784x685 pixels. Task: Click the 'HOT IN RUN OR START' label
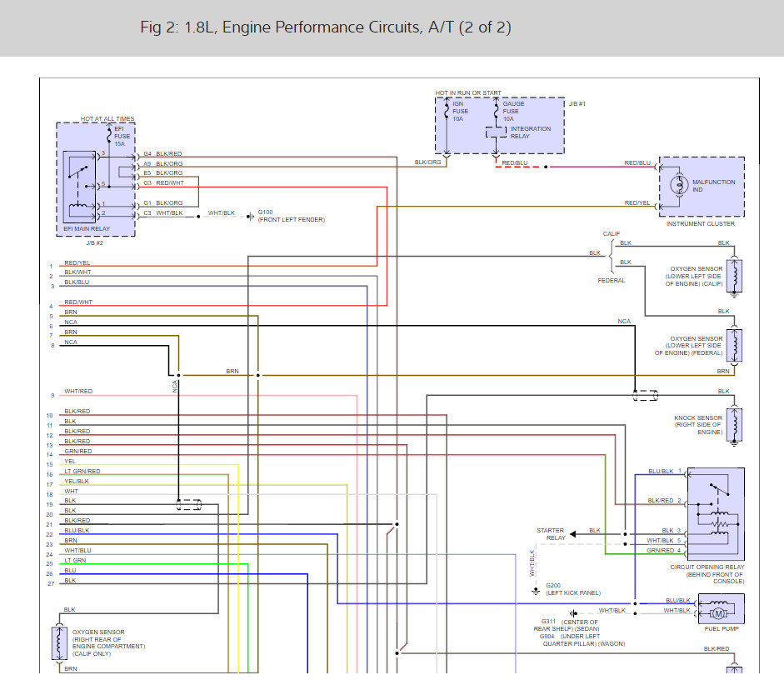[468, 93]
